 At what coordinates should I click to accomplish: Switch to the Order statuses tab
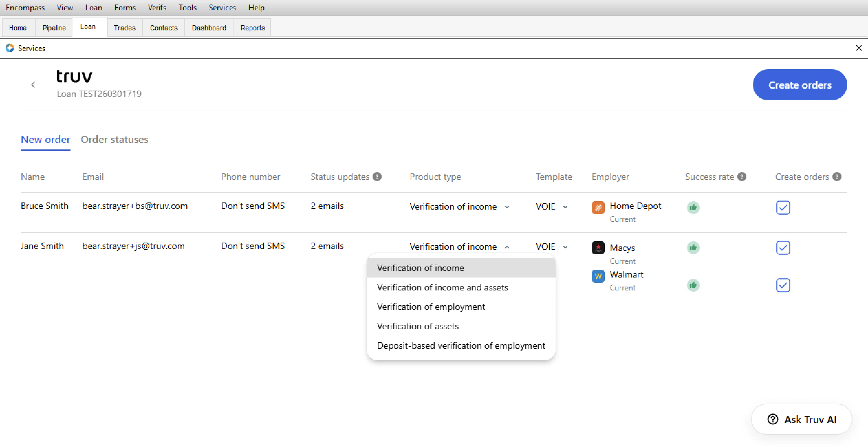(x=114, y=139)
